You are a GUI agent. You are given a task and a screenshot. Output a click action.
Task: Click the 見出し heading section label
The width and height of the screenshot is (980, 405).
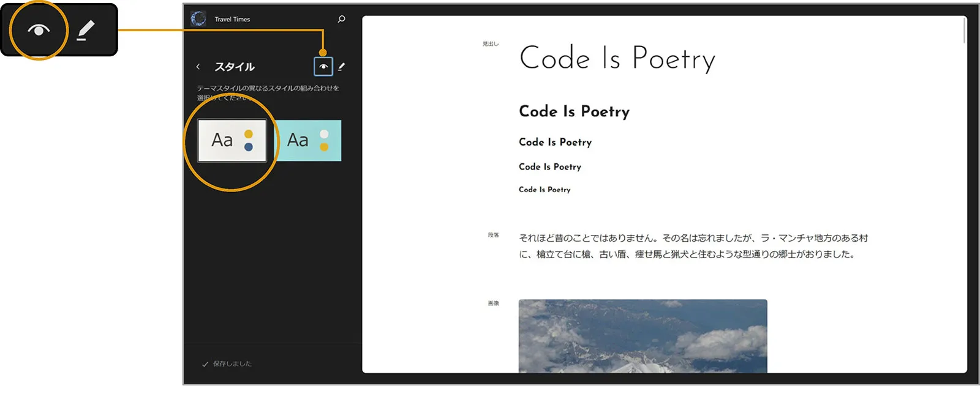[x=491, y=44]
